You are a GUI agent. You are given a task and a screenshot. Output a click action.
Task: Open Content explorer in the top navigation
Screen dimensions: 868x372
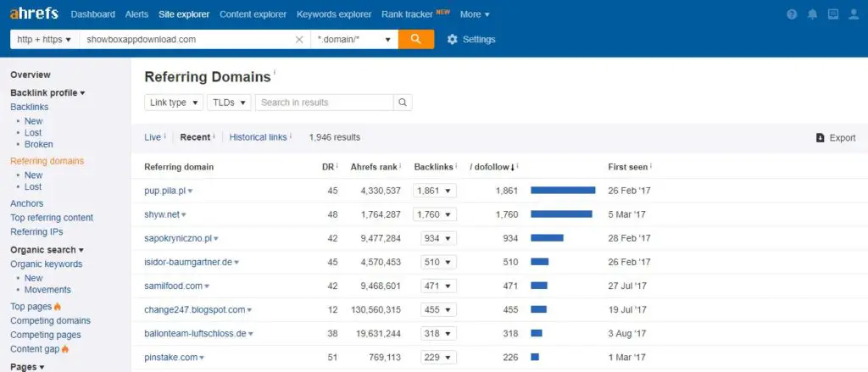(253, 14)
